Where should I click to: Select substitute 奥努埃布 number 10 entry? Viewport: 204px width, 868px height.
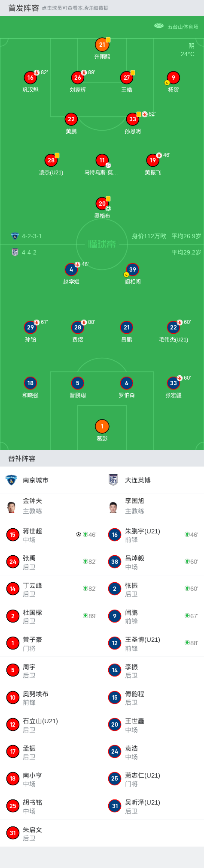51,697
